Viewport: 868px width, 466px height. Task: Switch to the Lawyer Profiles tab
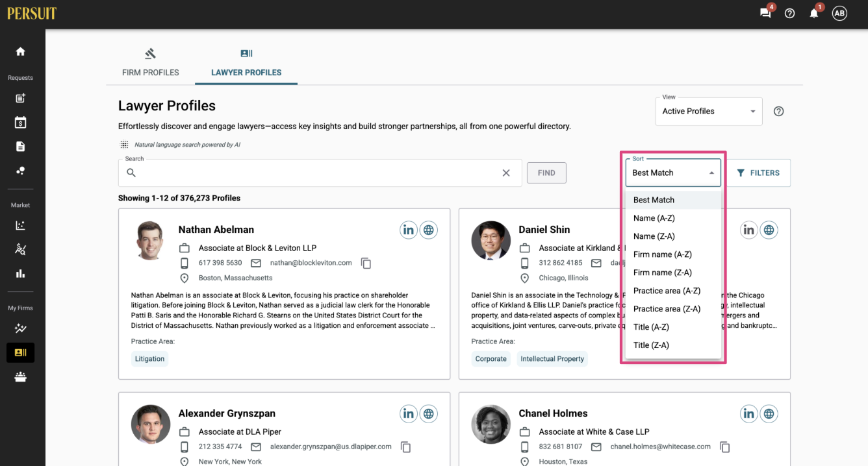(x=246, y=63)
